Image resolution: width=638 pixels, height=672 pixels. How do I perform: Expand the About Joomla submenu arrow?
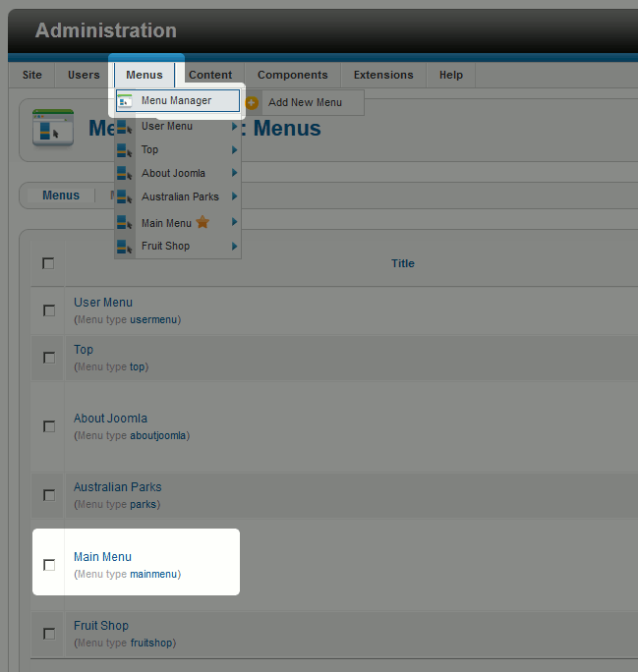[235, 173]
